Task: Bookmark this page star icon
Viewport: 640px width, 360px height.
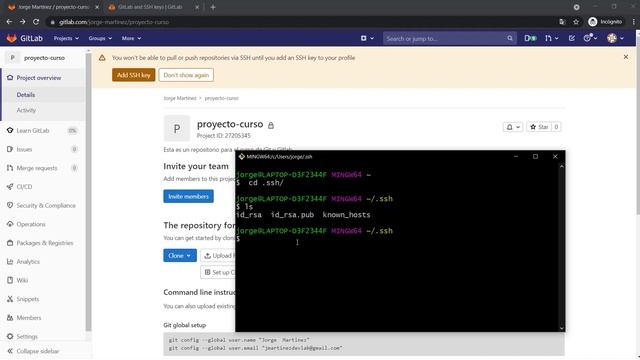Action: point(576,22)
